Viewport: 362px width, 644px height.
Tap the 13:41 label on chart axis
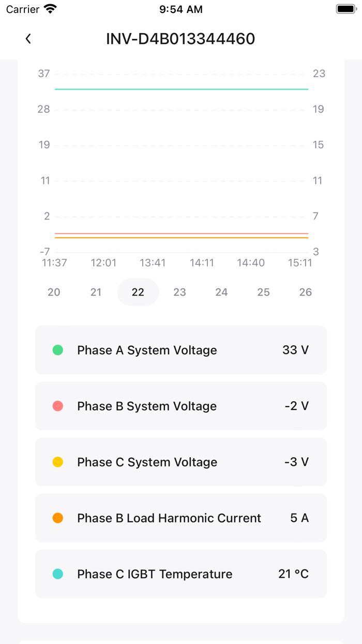pos(153,262)
